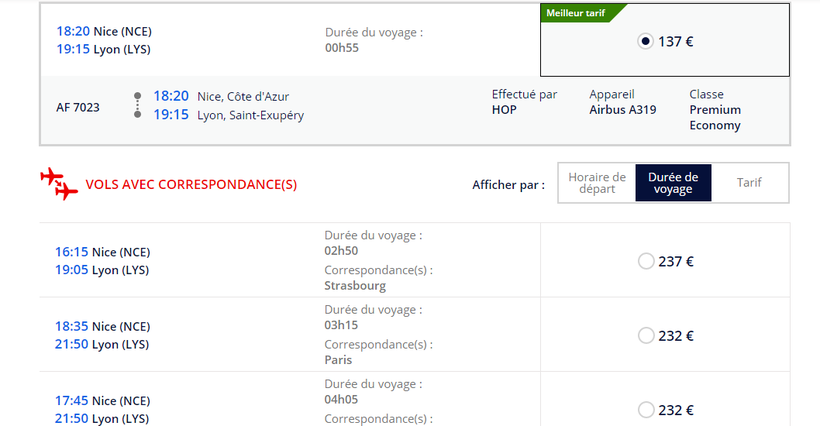Image resolution: width=820 pixels, height=426 pixels.
Task: Expand the 18:35 Nice flight via Paris
Action: coord(103,335)
